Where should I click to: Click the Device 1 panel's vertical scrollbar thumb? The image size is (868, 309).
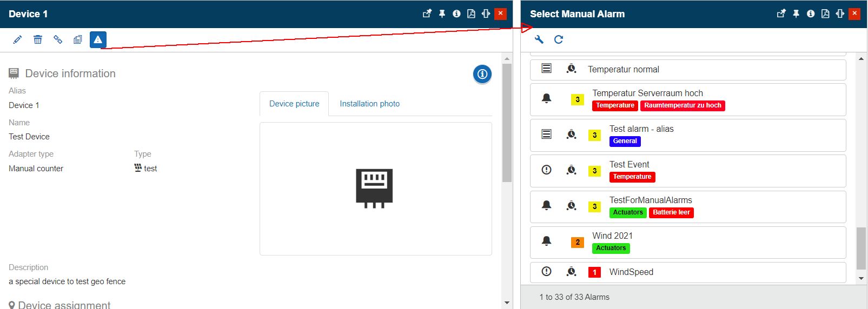507,123
